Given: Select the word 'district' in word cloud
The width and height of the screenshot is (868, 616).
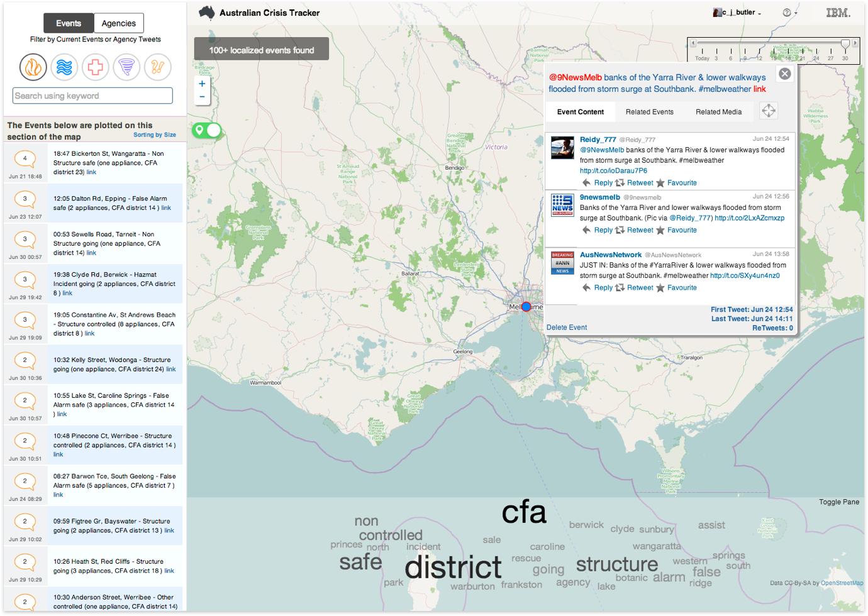Looking at the screenshot, I should tap(453, 567).
